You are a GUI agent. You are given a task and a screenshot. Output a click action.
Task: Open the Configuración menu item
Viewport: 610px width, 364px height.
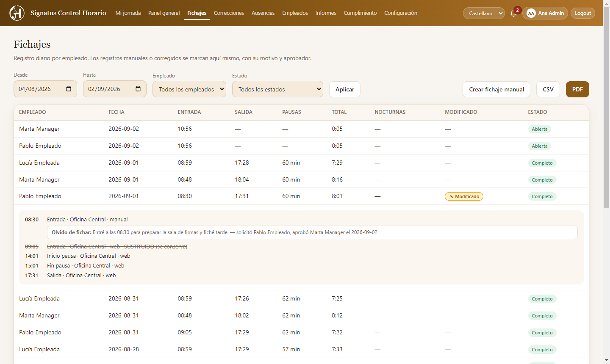[401, 13]
